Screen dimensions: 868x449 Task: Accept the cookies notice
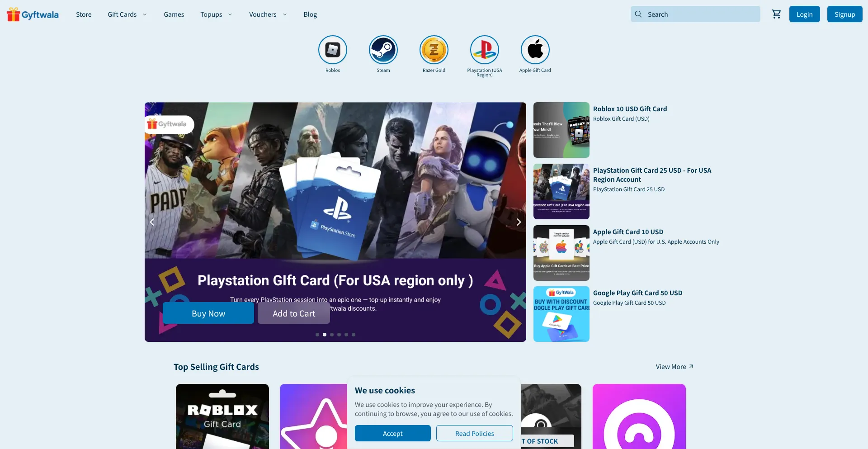[393, 433]
